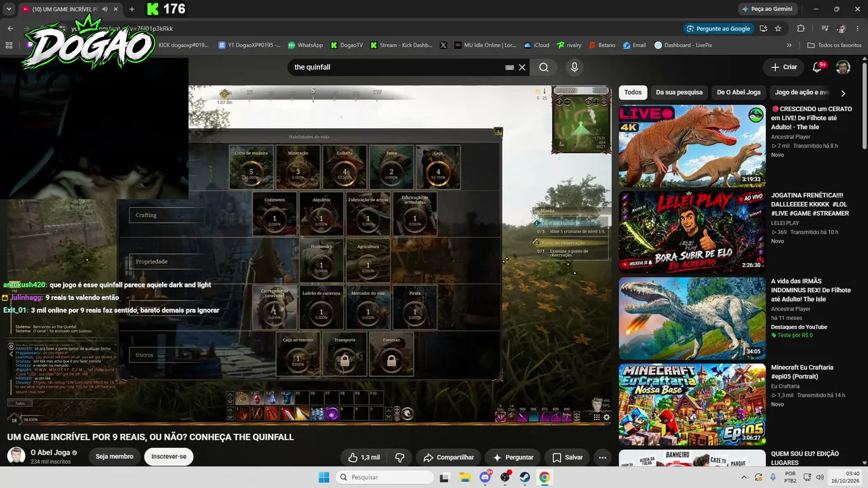The image size is (868, 488).
Task: Click the "Seja membro" button
Action: coord(114,457)
